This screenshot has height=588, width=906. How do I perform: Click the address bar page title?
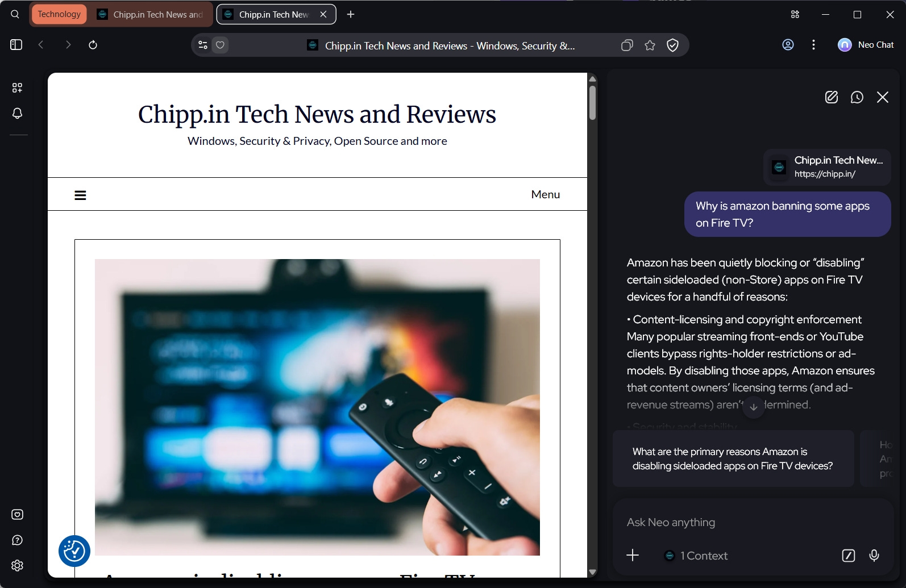click(450, 45)
